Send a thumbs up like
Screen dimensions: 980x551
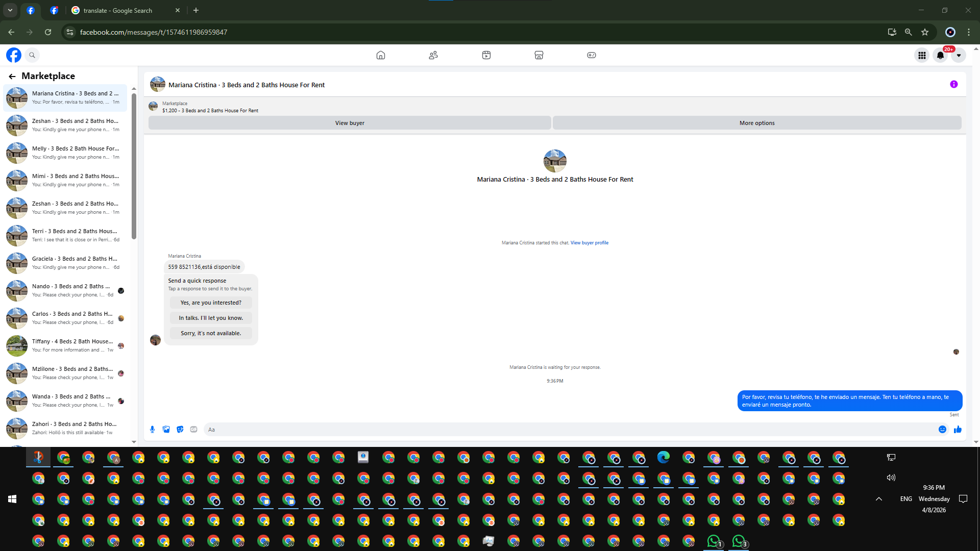[958, 430]
